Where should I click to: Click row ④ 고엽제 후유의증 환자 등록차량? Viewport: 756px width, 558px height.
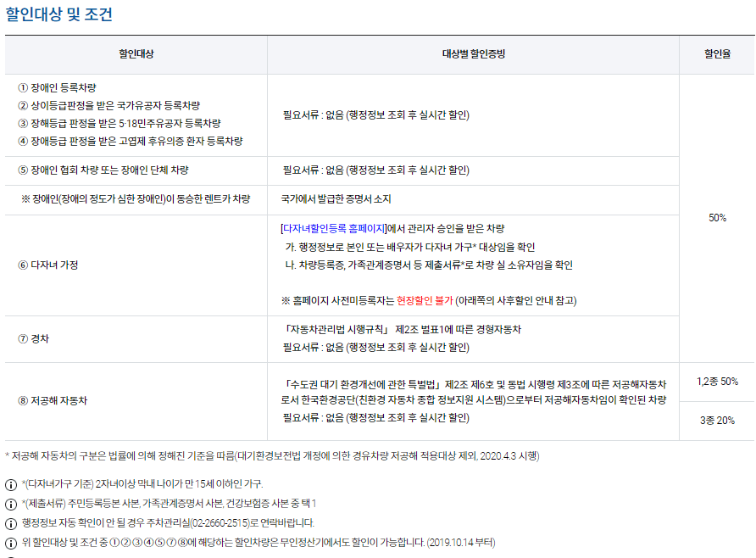pyautogui.click(x=131, y=142)
